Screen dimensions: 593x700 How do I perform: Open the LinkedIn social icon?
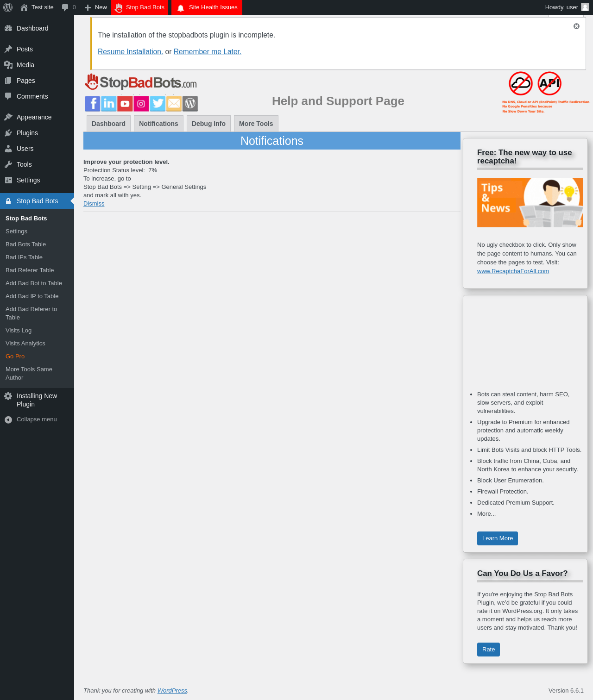coord(109,104)
